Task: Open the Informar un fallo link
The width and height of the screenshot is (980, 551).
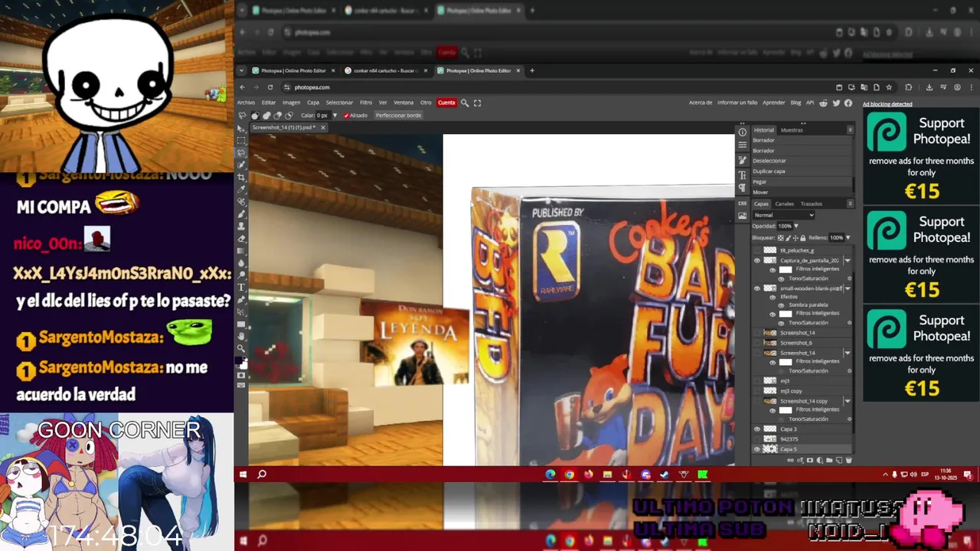Action: pos(737,103)
